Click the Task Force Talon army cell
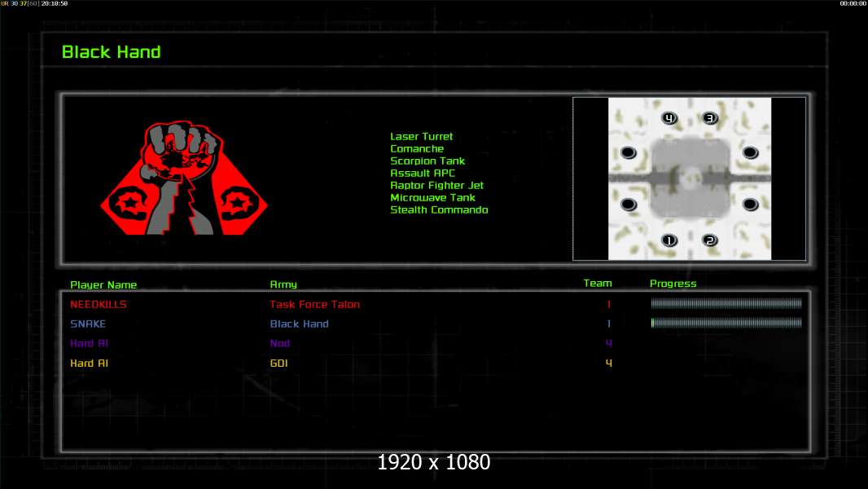Viewport: 868px width, 489px height. point(315,304)
